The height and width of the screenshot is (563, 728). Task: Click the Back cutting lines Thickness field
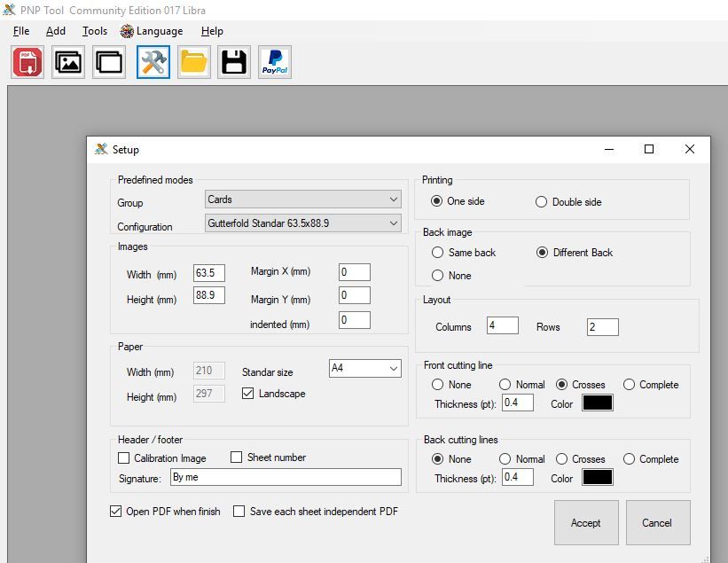[x=518, y=477]
